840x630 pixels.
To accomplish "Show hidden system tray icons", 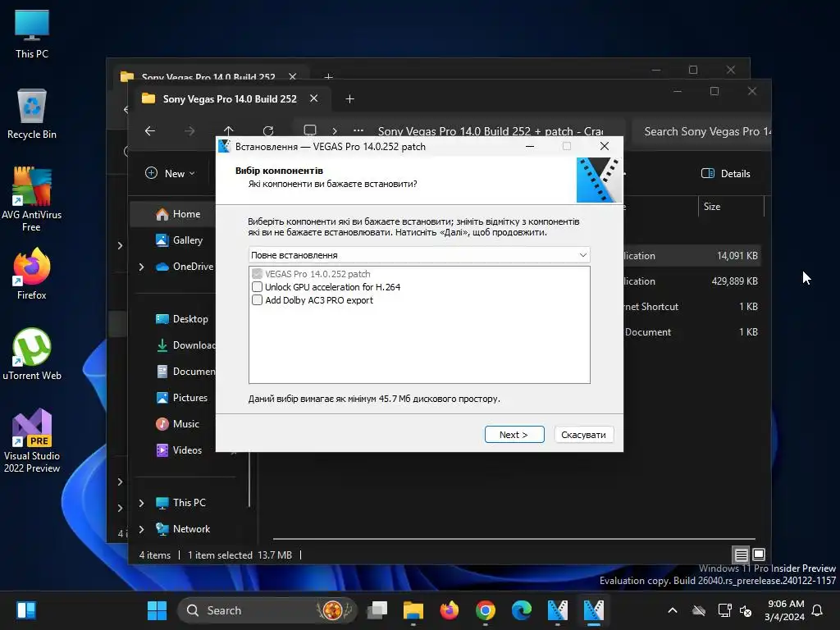I will click(x=673, y=610).
